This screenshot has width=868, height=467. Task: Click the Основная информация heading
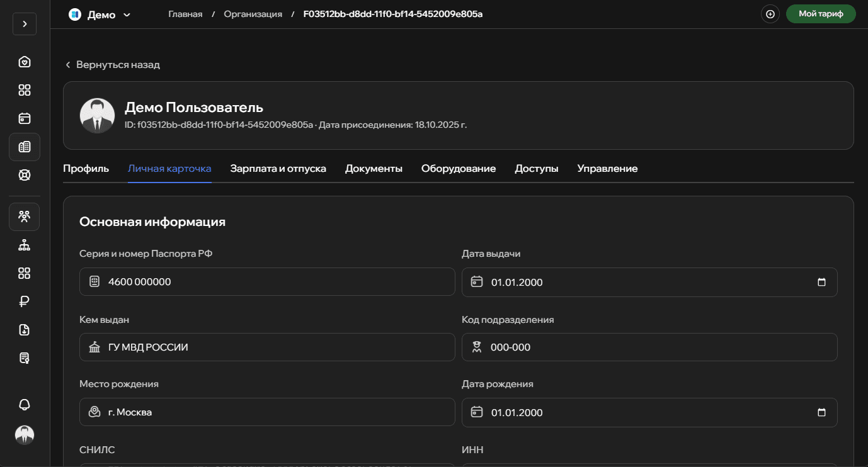(x=152, y=222)
